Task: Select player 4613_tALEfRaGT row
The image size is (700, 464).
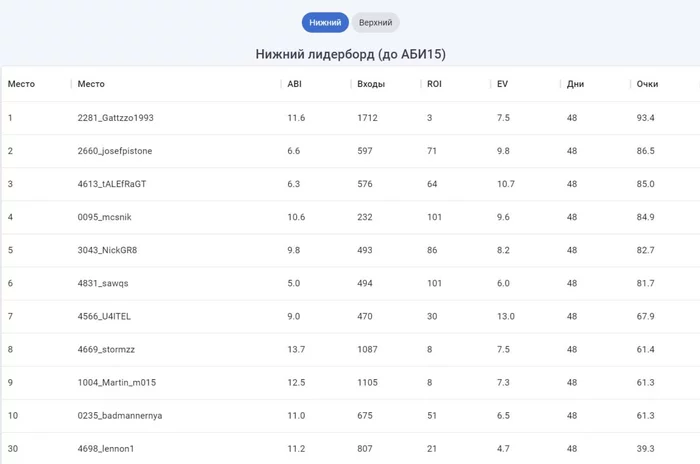Action: point(351,184)
